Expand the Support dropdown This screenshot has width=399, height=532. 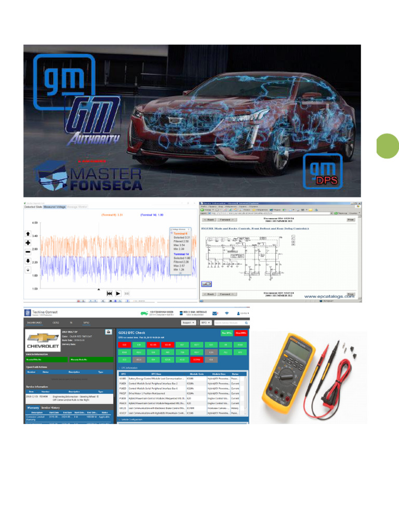[189, 323]
